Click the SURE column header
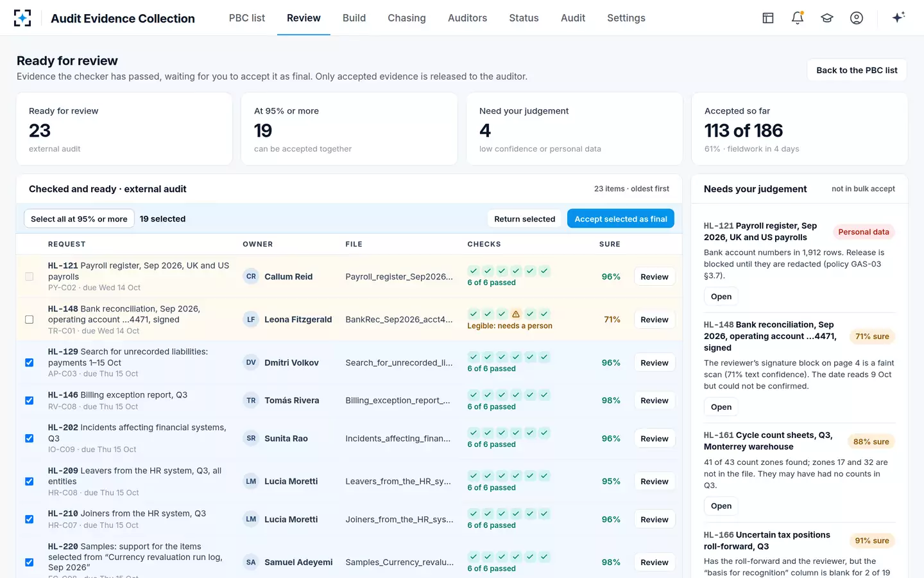924x578 pixels. click(x=610, y=244)
